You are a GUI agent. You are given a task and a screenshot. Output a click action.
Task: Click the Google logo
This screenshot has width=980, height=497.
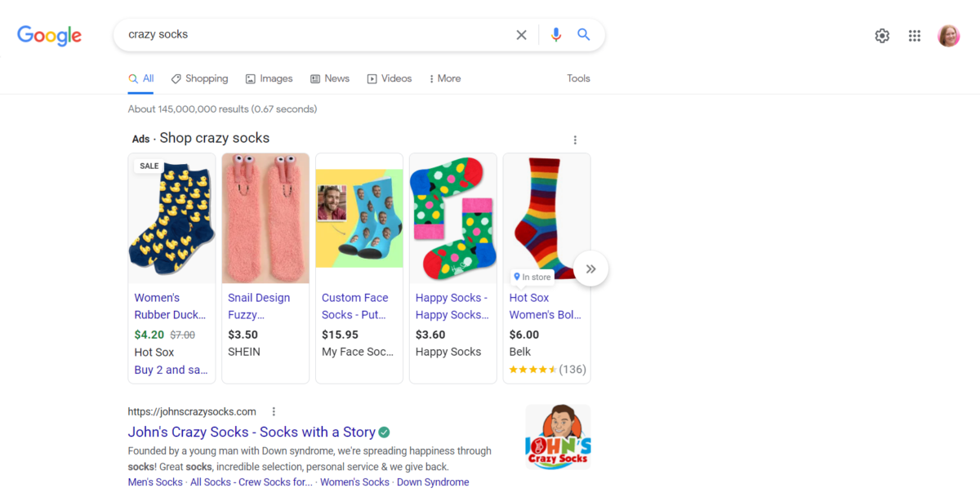pos(49,35)
